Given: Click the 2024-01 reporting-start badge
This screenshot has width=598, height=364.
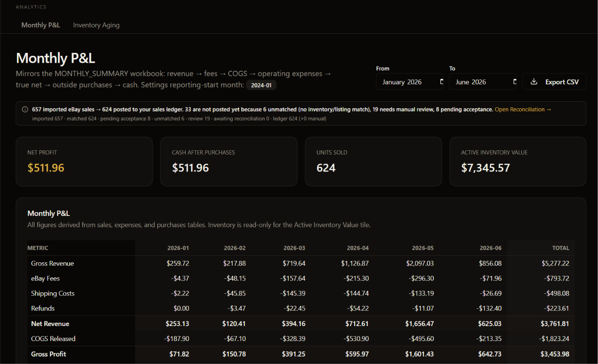Looking at the screenshot, I should click(x=261, y=85).
